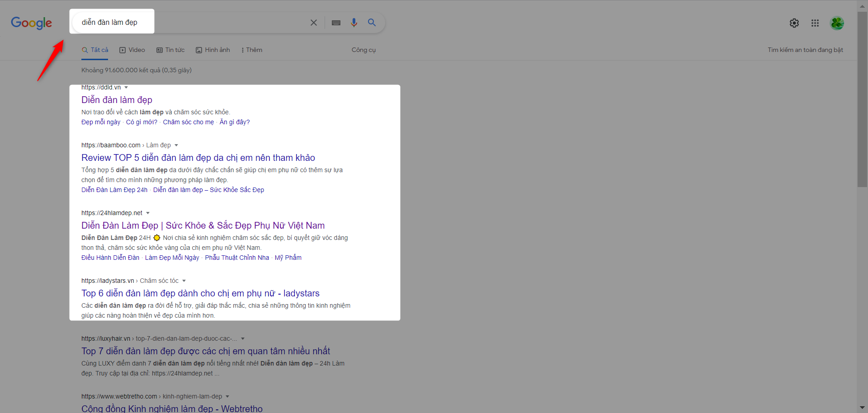Expand the dropdown arrow next to ladystars.vn
The image size is (868, 413).
pos(184,281)
